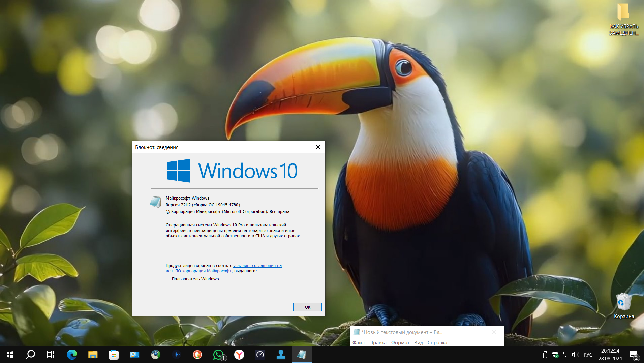Launch Yandex Browser from the taskbar

pyautogui.click(x=239, y=355)
